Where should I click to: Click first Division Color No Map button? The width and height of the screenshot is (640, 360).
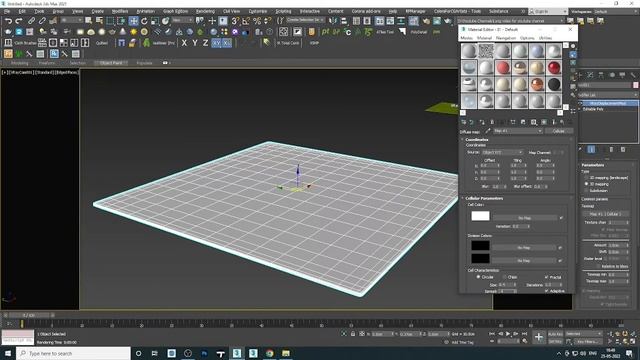pos(524,247)
